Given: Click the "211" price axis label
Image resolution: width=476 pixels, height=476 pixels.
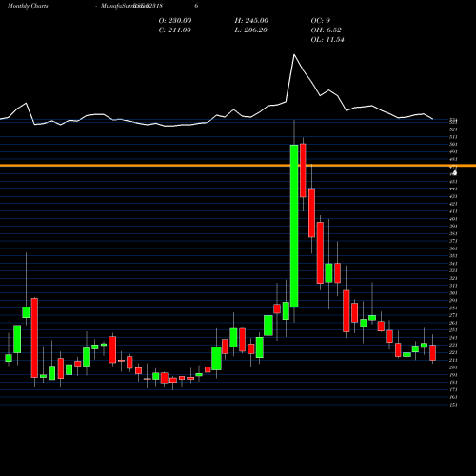Looking at the screenshot, I should click(x=453, y=360).
